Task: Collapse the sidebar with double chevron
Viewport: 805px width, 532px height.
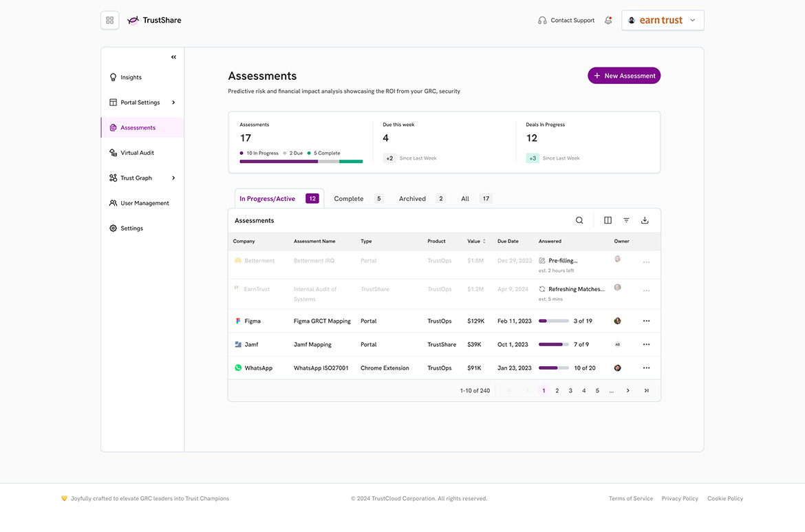Action: (x=173, y=57)
